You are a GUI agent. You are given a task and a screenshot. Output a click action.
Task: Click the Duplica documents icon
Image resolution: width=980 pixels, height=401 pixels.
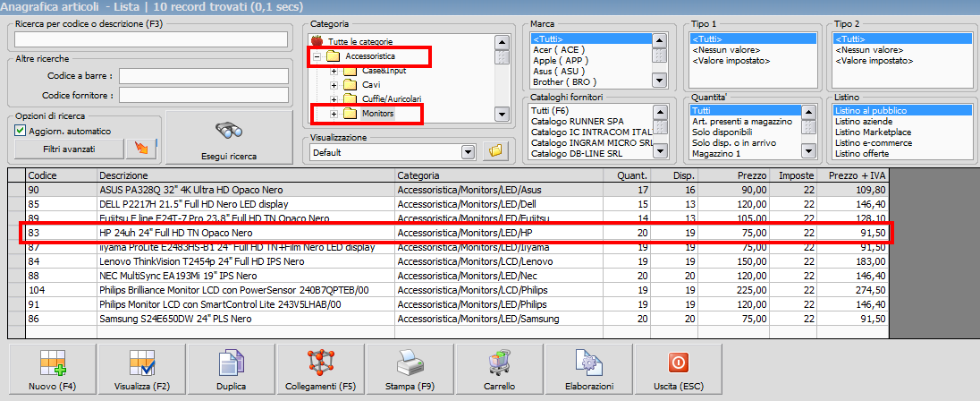click(x=232, y=363)
